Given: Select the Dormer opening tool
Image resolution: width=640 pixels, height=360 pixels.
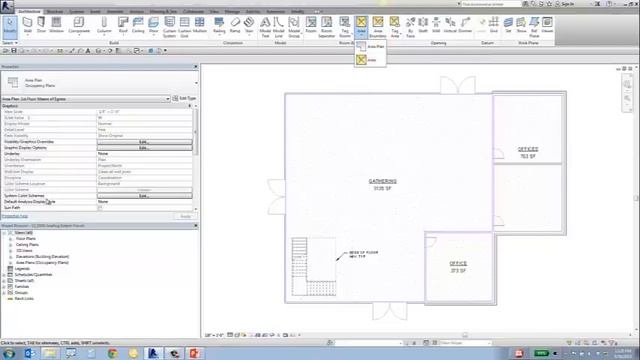Looking at the screenshot, I should tap(465, 25).
